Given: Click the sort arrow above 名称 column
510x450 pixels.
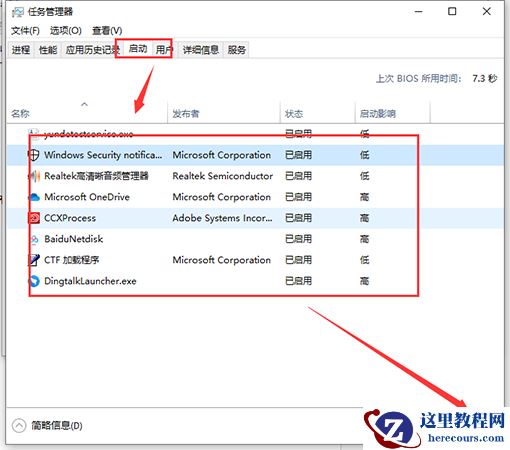Looking at the screenshot, I should pos(84,104).
